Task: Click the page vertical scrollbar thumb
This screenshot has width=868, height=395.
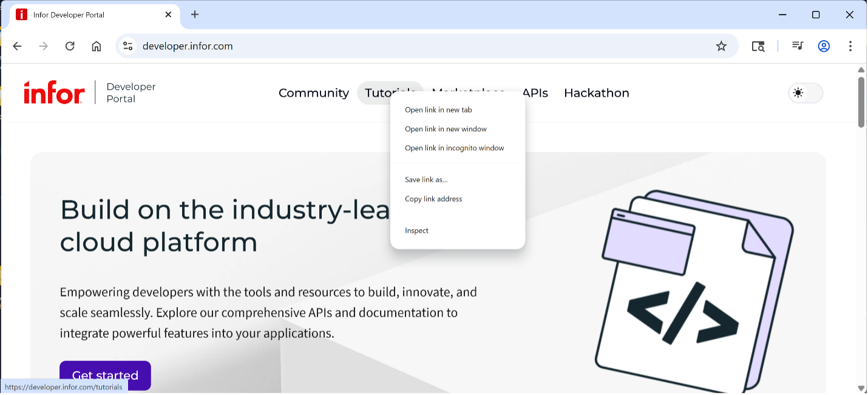Action: click(861, 101)
